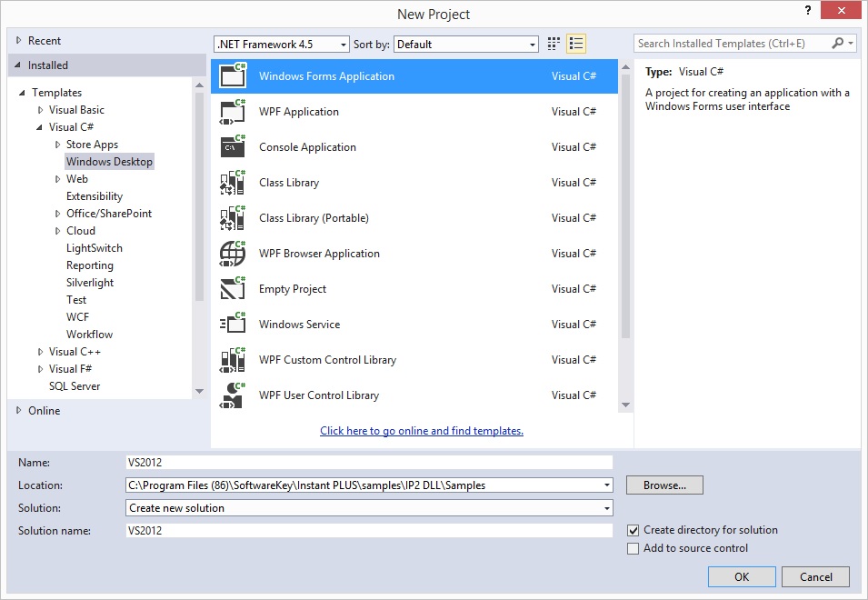The image size is (868, 600).
Task: Click the WPF Application template icon
Action: pyautogui.click(x=233, y=111)
